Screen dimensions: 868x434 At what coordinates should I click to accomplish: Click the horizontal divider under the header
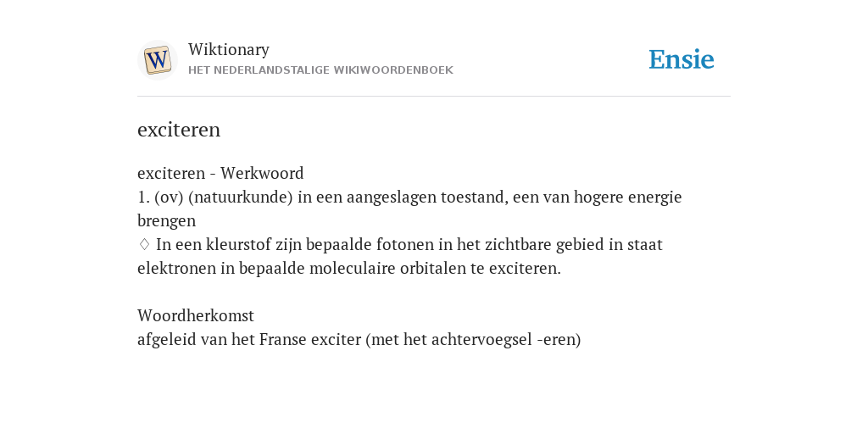tap(434, 97)
